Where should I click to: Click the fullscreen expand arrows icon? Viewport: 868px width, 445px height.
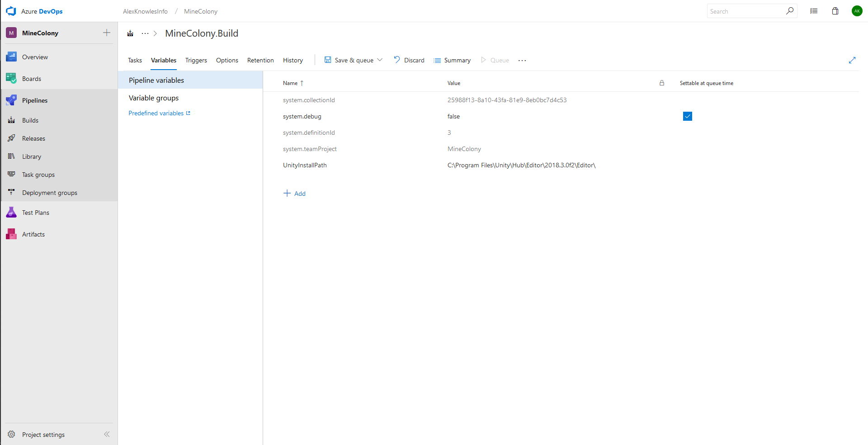pos(852,60)
